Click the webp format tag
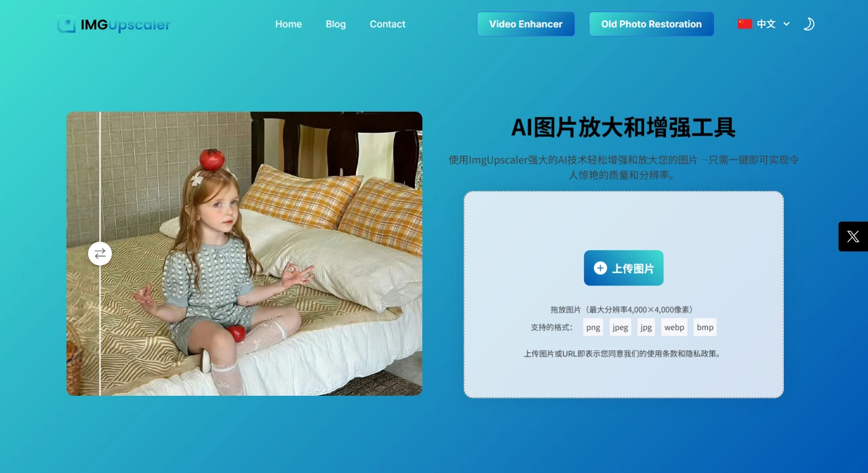 (x=674, y=327)
